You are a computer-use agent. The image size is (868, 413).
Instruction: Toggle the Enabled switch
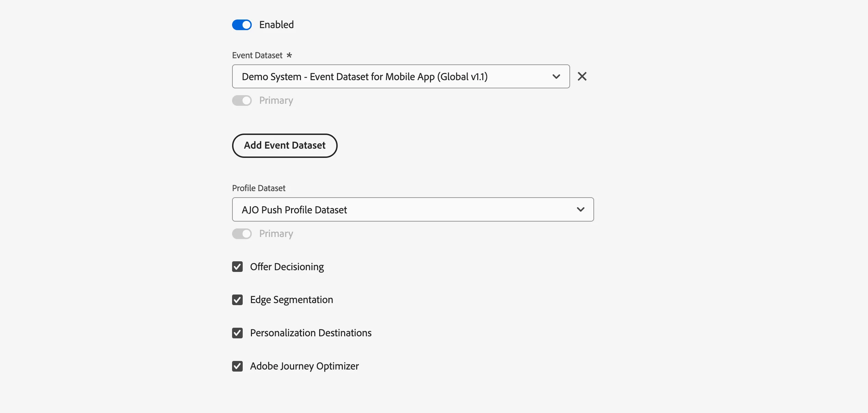242,25
